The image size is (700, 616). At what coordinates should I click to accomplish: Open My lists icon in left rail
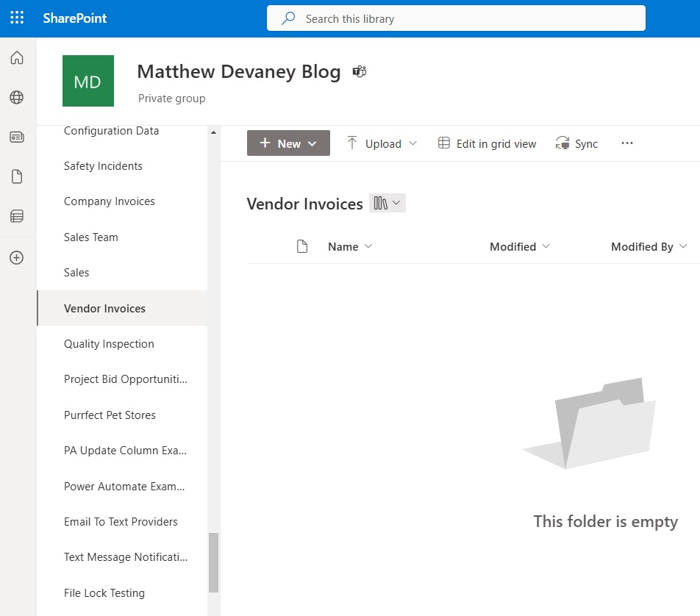pyautogui.click(x=17, y=217)
